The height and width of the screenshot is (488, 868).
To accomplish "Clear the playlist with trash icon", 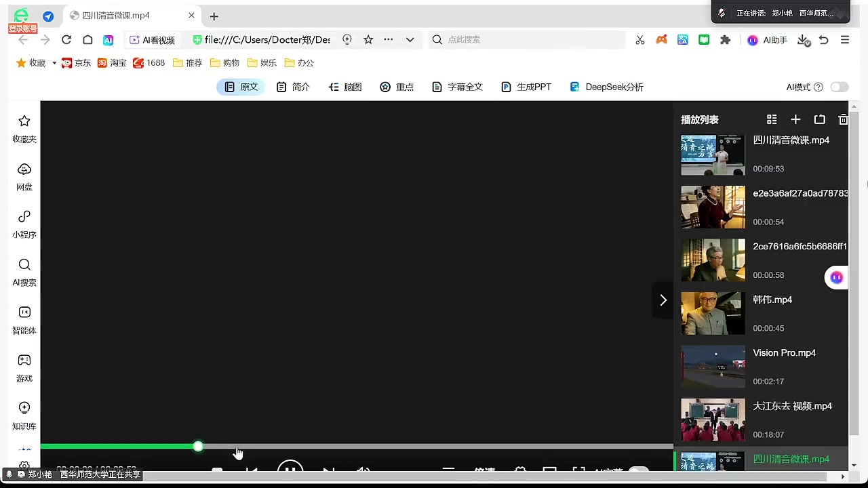I will point(843,120).
